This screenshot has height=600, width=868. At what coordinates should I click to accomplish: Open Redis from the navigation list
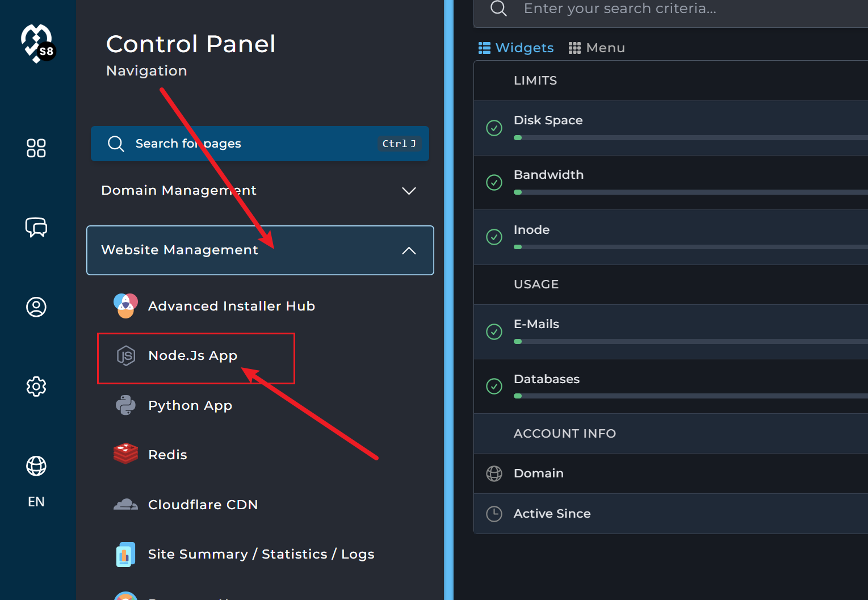pyautogui.click(x=167, y=455)
